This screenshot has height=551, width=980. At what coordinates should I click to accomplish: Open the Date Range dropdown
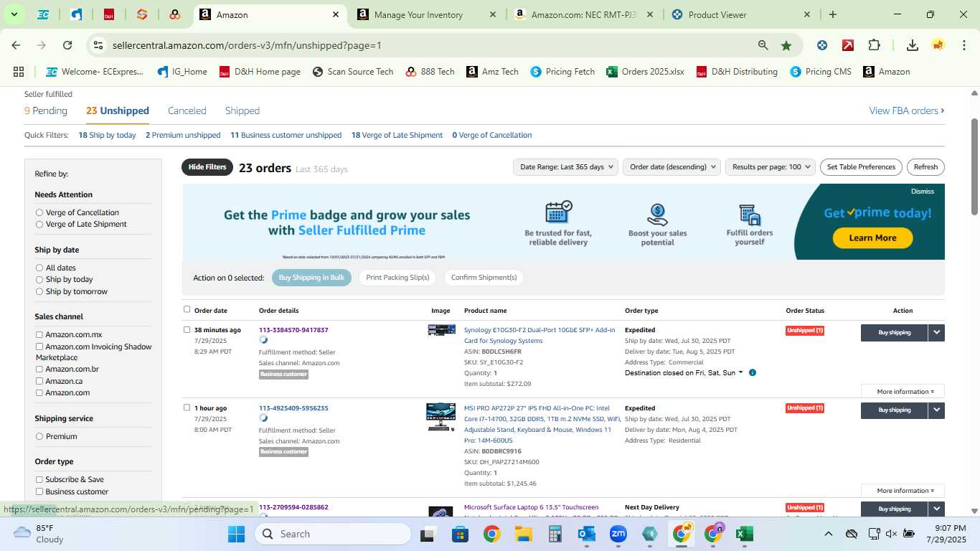point(565,167)
